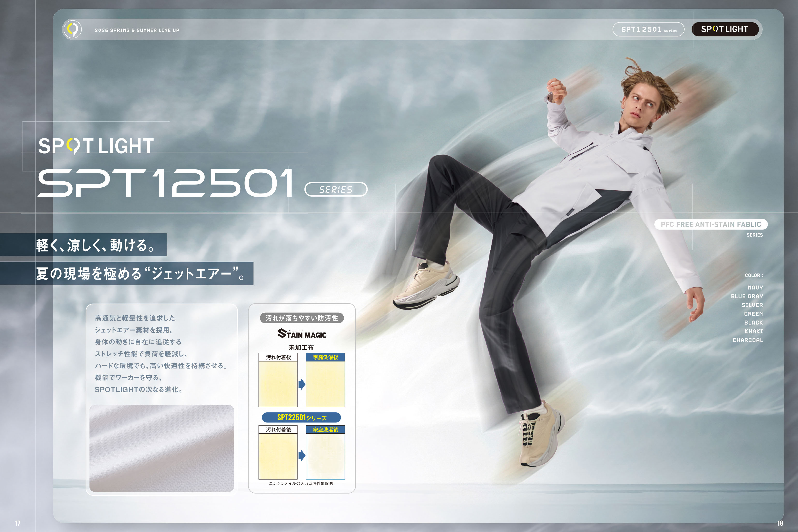This screenshot has width=798, height=532.
Task: Click the SPT12501 series pill badge
Action: tap(648, 30)
